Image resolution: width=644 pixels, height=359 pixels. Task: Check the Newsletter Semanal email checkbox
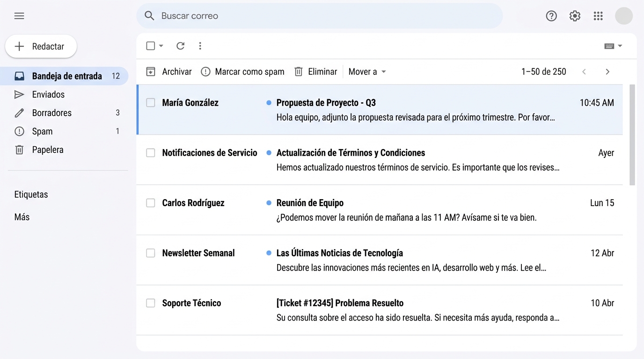coord(151,253)
